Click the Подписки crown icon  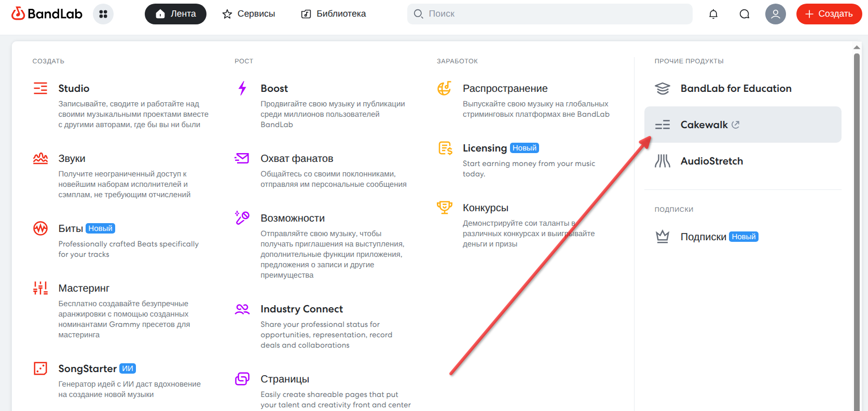(663, 237)
